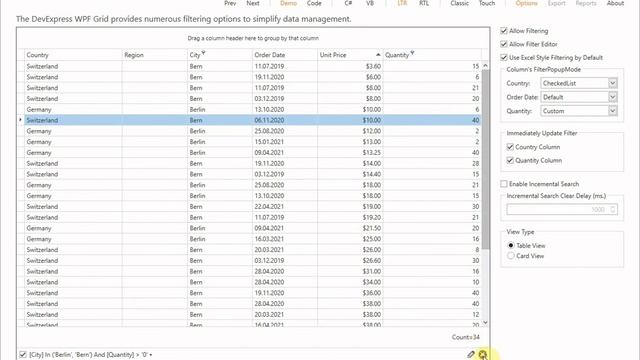Open the Quantity column filter icon
Viewport: 640px width, 360px height.
412,53
